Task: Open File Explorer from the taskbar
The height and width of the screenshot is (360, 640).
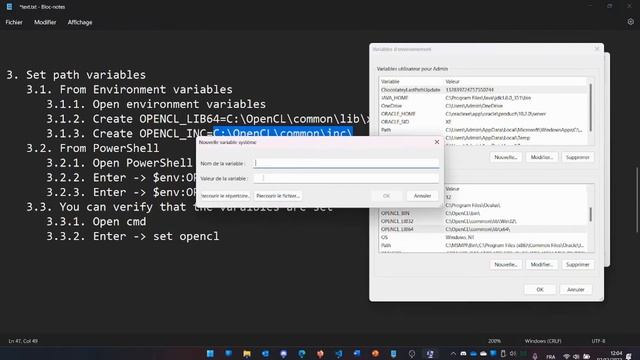Action: click(x=247, y=353)
